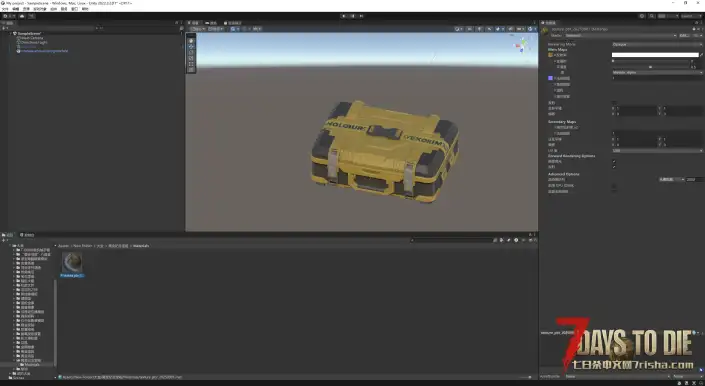Click the Project panel search field
Image resolution: width=705 pixels, height=386 pixels.
click(452, 240)
